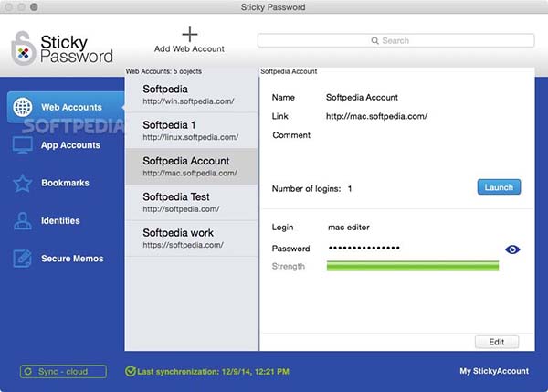Click the Last synchronization status text
The image size is (548, 392).
213,371
